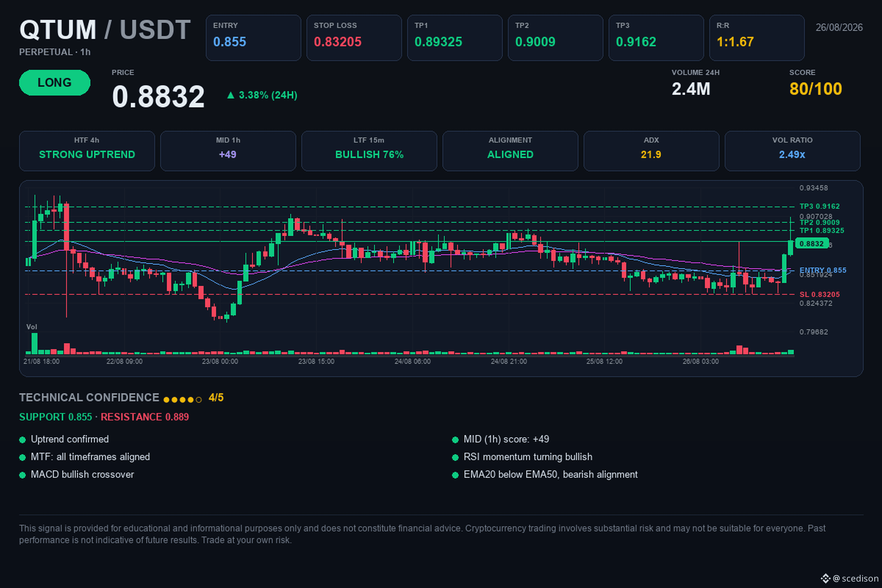Screen dimensions: 882x588
Task: Click the TP3 0.9162 chart line label
Action: pos(820,206)
